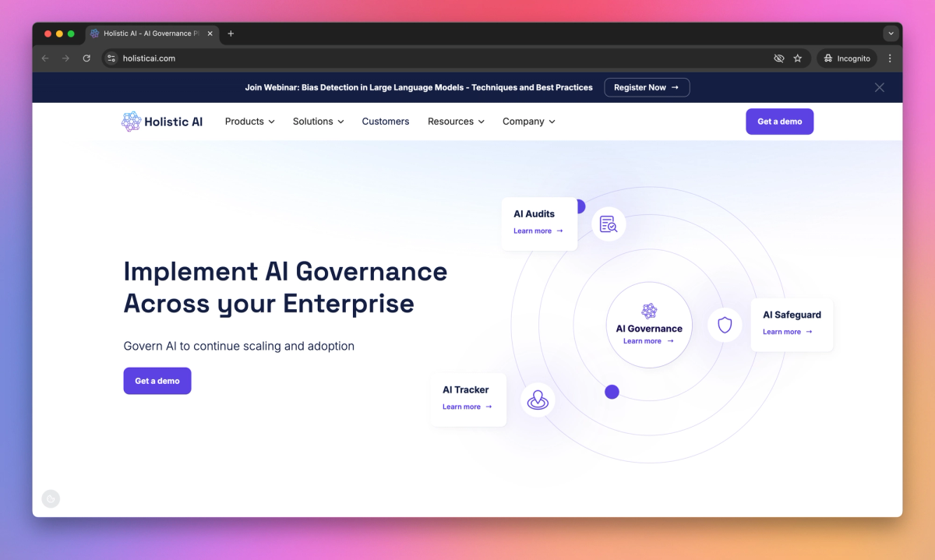Viewport: 935px width, 560px height.
Task: Click the AI Governance center logo icon
Action: [x=649, y=312]
